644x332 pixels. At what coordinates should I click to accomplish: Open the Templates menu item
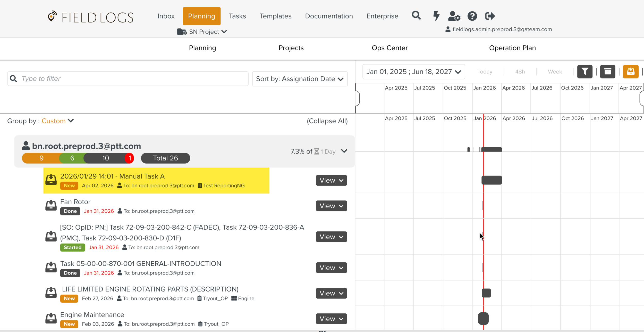[x=275, y=16]
